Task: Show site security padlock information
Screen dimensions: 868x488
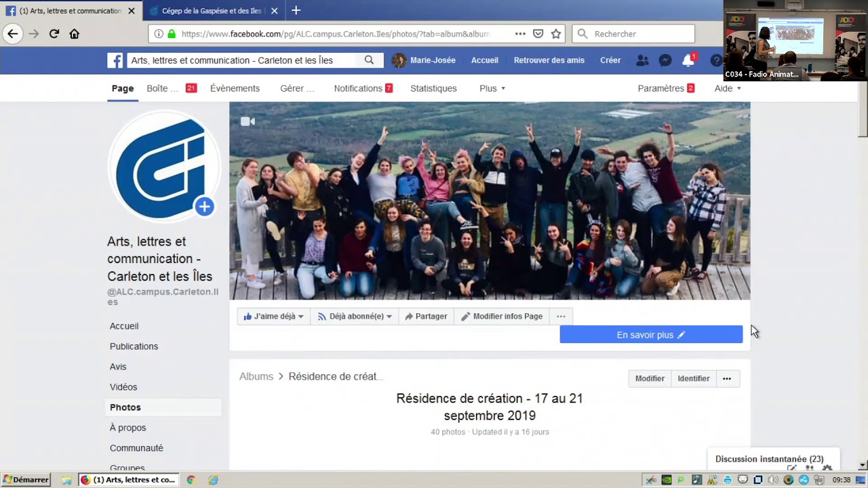Action: (x=172, y=34)
